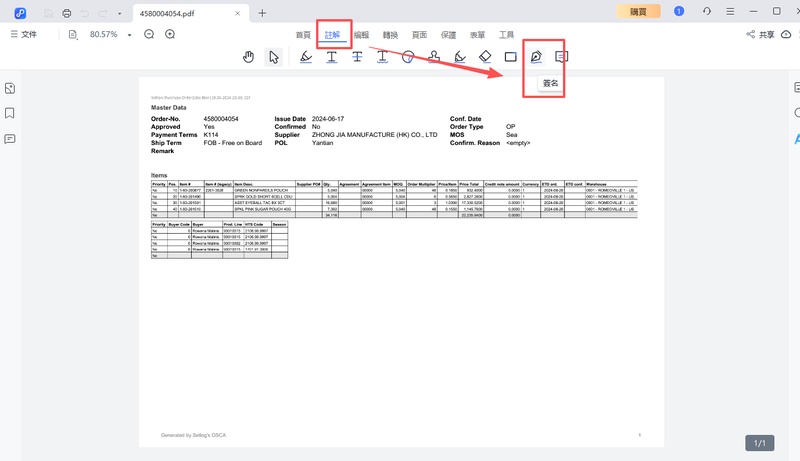Select the Stamp annotation tool

coord(434,57)
